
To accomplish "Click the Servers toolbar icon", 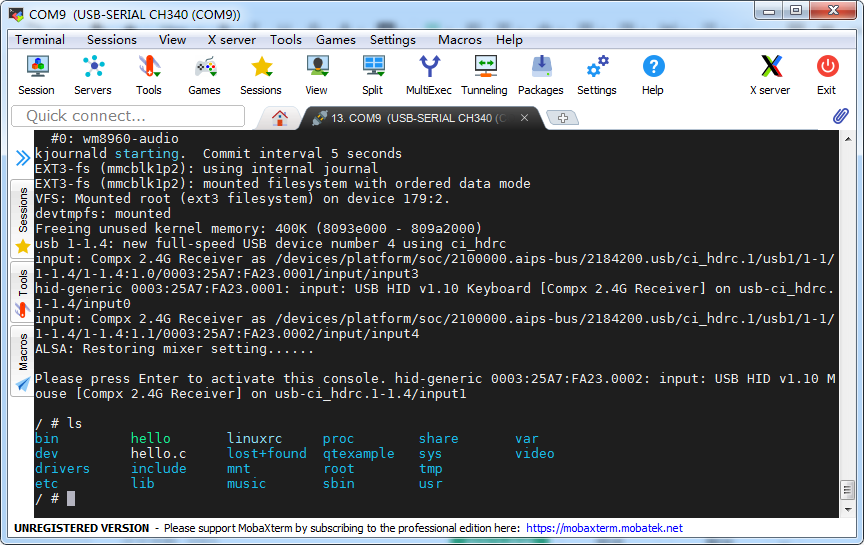I will tap(93, 75).
